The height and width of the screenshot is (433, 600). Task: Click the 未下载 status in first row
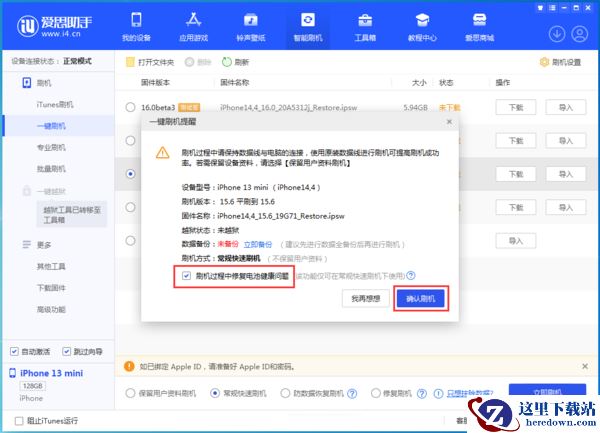[x=450, y=107]
